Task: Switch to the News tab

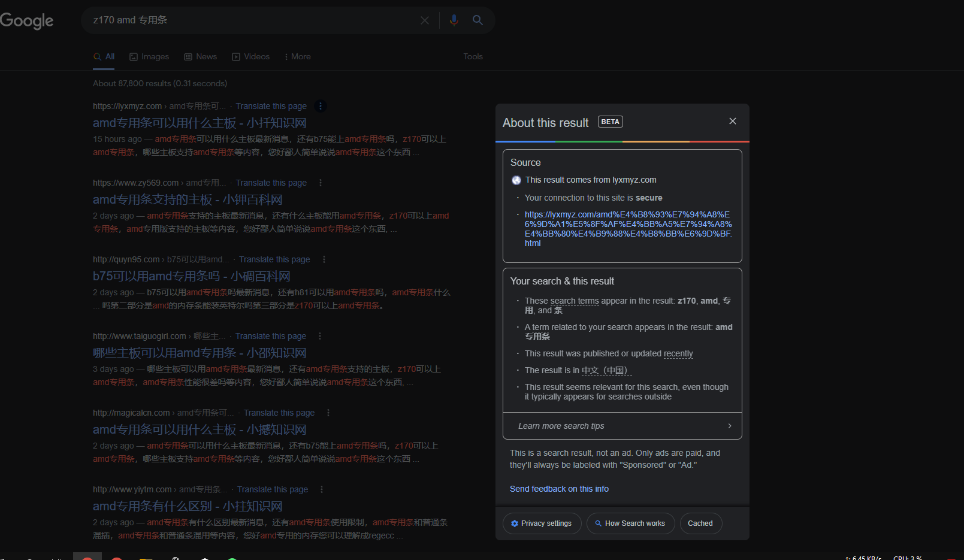Action: (x=201, y=56)
